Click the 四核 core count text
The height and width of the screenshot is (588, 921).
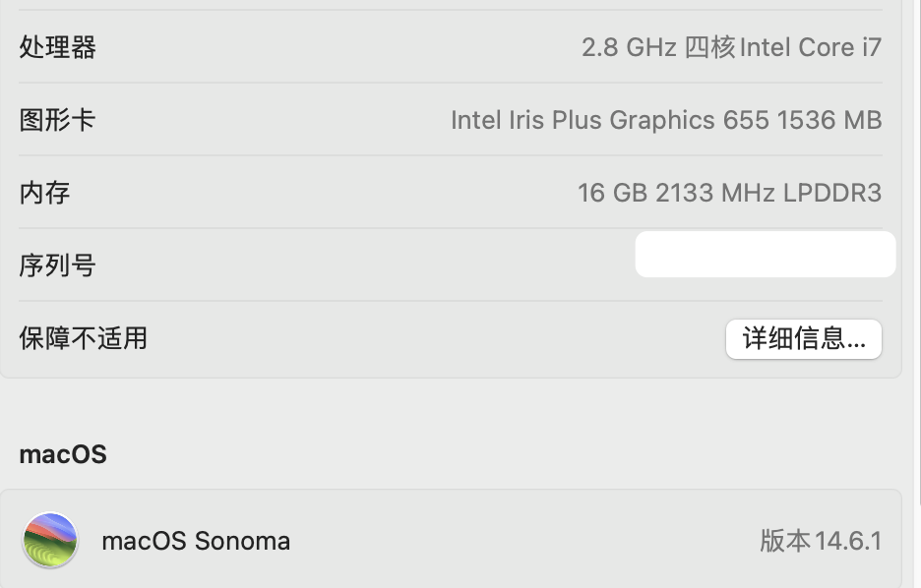[x=710, y=47]
